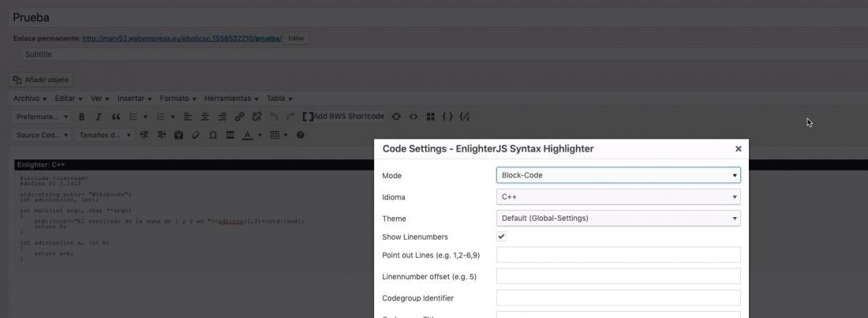This screenshot has height=318, width=868.
Task: Open the Preformatted paragraph style dropdown
Action: point(42,117)
